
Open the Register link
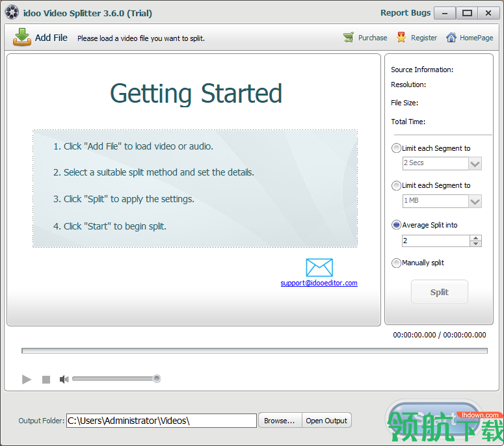pyautogui.click(x=424, y=38)
